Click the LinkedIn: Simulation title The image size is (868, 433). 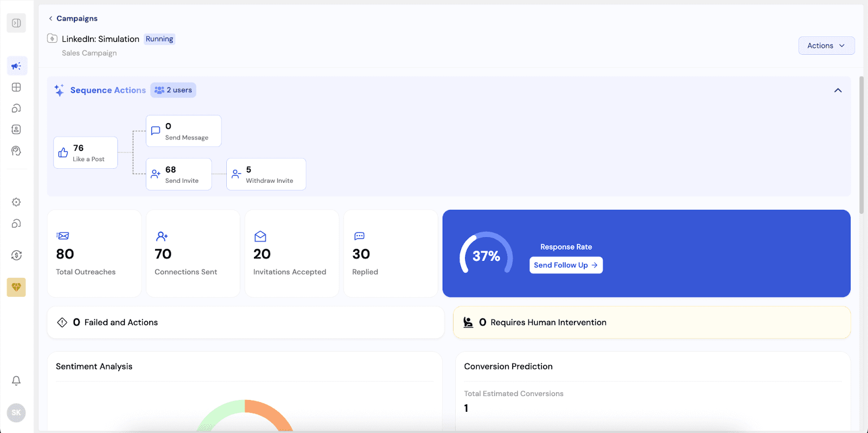pos(100,39)
